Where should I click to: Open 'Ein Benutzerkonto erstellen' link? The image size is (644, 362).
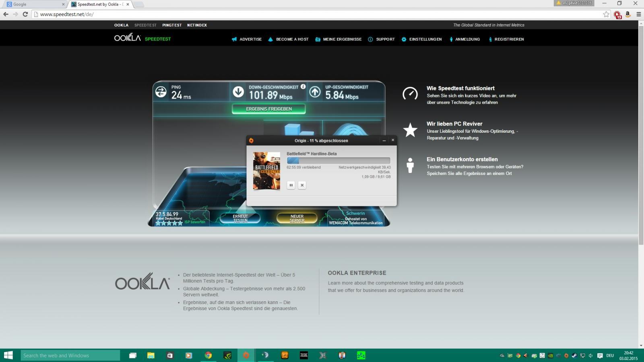462,159
